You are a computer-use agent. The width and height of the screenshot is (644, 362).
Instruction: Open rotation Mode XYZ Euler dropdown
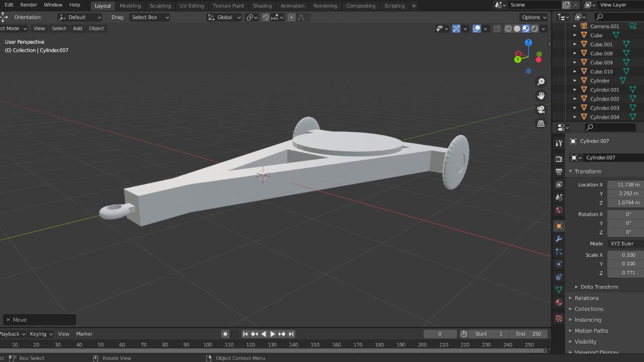tap(625, 243)
